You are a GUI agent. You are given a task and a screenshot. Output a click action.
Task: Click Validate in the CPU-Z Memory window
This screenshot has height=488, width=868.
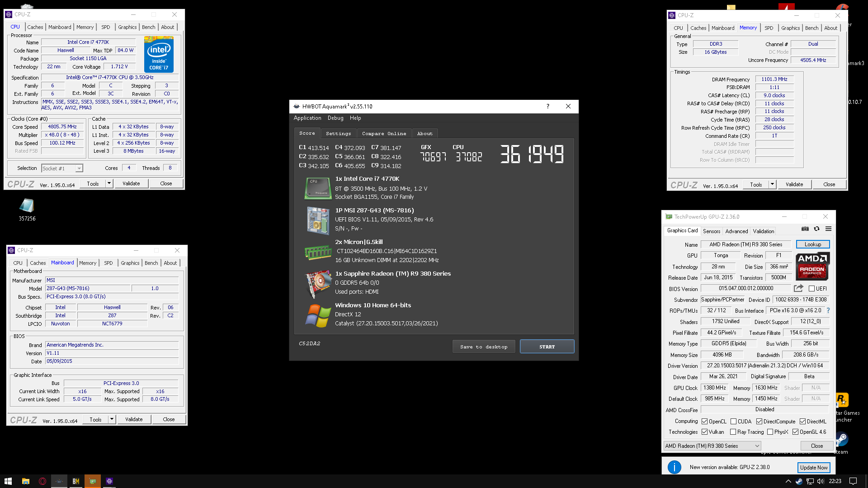tap(794, 184)
